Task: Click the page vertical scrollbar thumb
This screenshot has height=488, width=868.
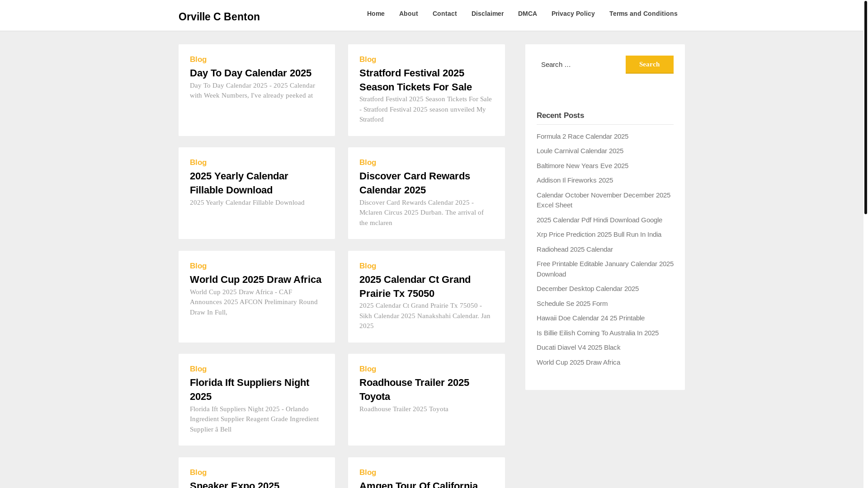Action: pos(865,107)
